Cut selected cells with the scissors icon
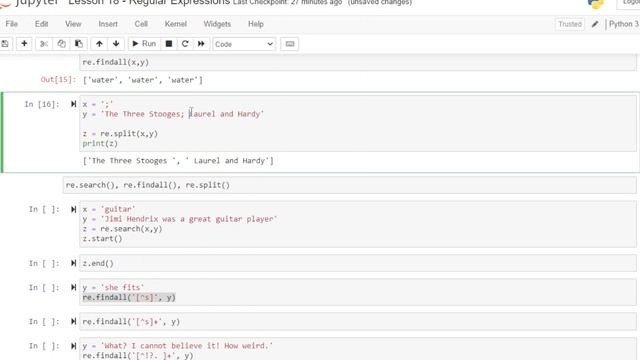Viewport: 640px width, 360px height. tap(44, 44)
